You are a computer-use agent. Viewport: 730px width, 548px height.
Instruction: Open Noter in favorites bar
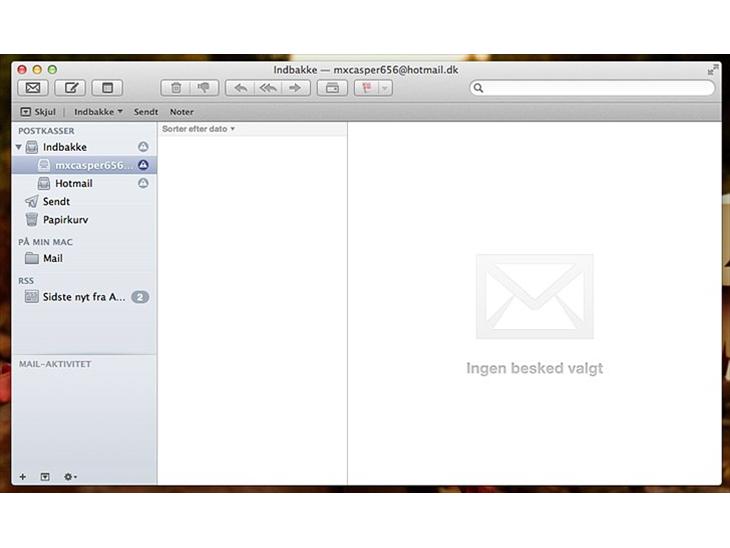pyautogui.click(x=181, y=112)
